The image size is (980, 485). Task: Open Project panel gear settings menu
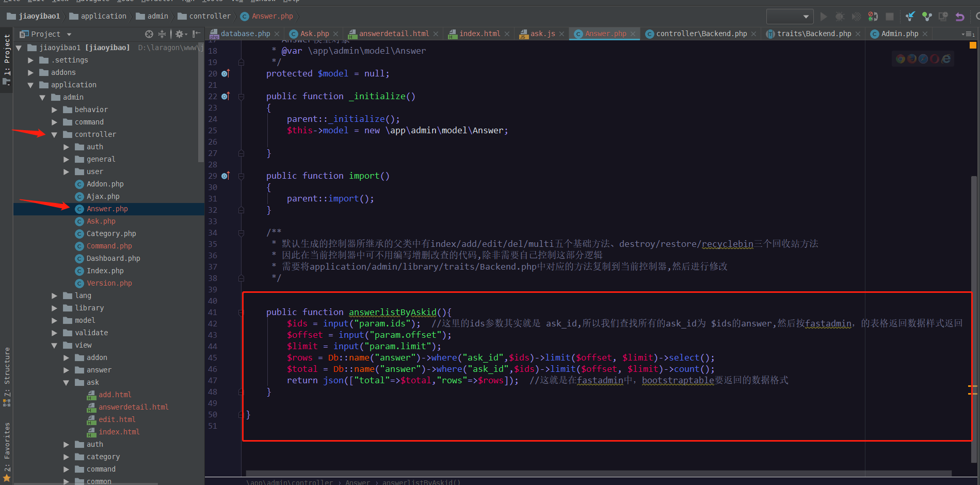click(181, 34)
